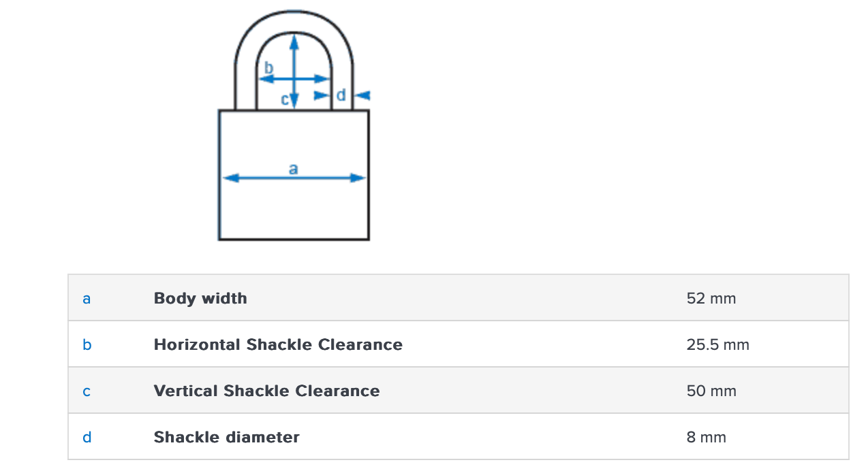This screenshot has width=868, height=471.
Task: Select the blue 'b' letter in the table
Action: point(87,344)
